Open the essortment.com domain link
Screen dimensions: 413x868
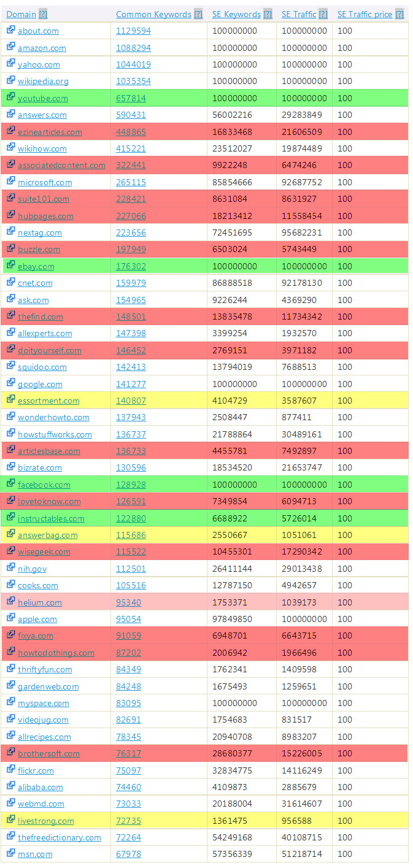pyautogui.click(x=48, y=401)
